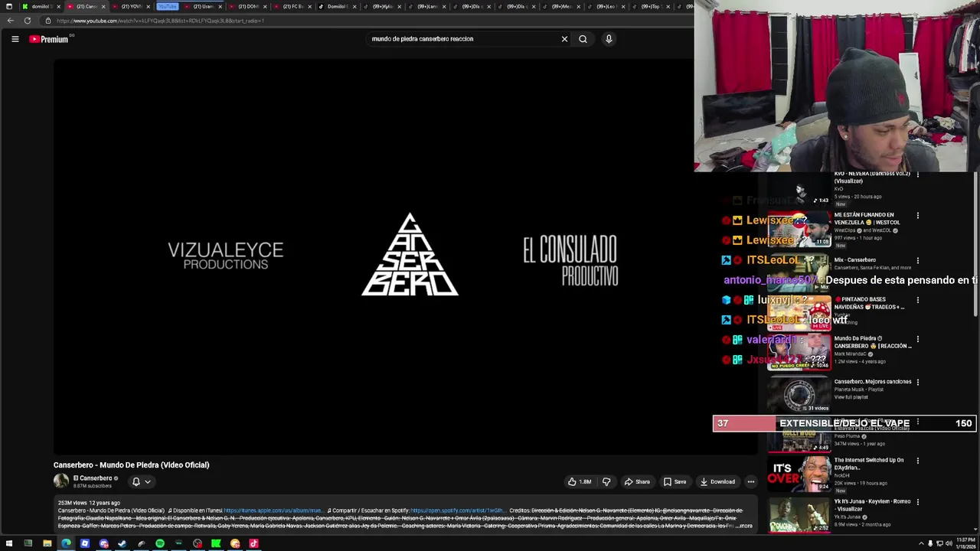
Task: Dislike the video with thumbs down
Action: point(606,481)
